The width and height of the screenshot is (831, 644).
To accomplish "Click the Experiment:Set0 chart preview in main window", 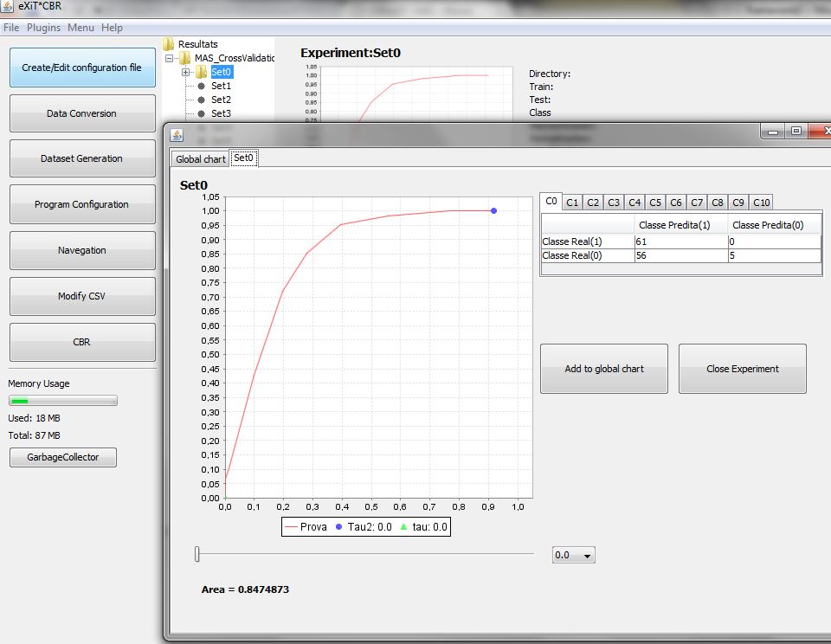I will click(407, 93).
